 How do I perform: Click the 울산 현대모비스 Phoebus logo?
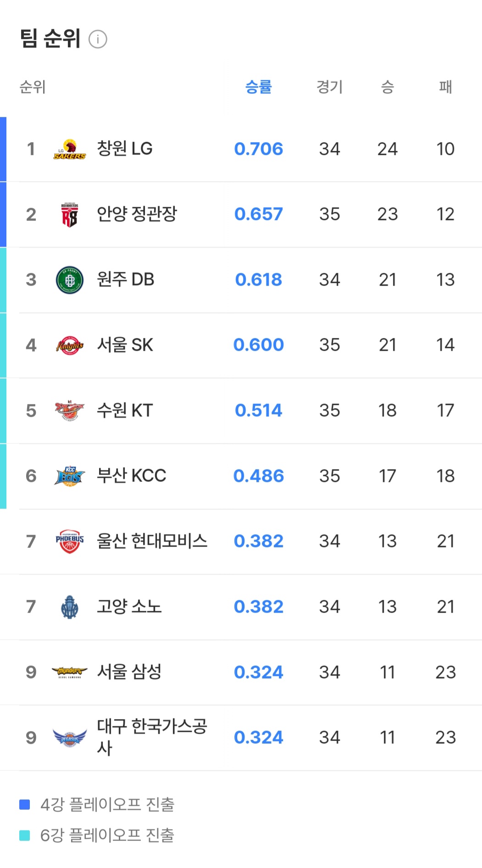click(x=70, y=542)
